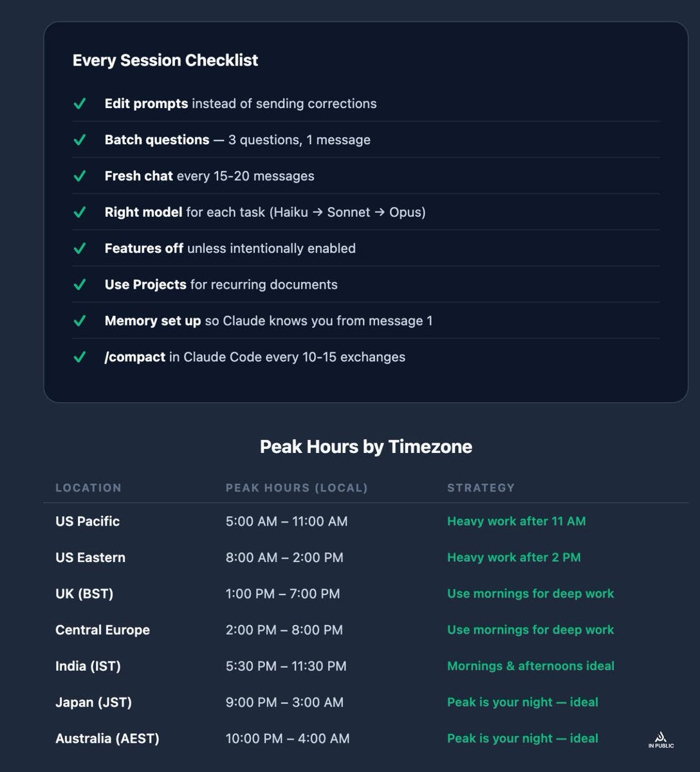This screenshot has width=700, height=772.
Task: Click the checkmark beside Edit prompts
Action: (80, 104)
